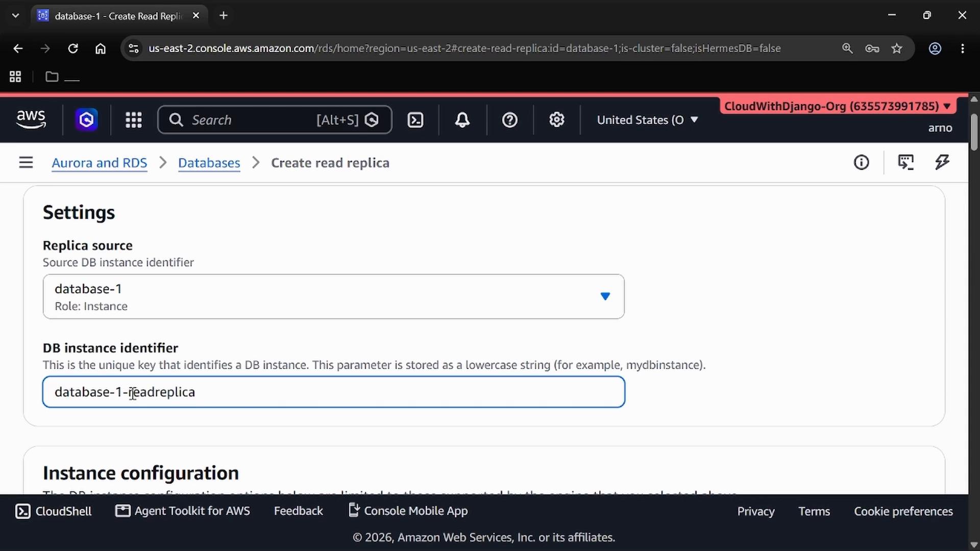Open a new browser tab
The width and height of the screenshot is (980, 551).
tap(223, 16)
